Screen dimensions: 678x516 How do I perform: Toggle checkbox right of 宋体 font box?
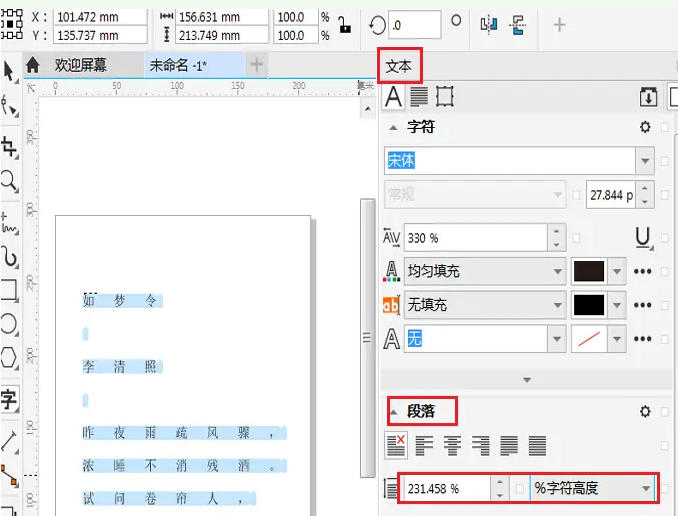tap(665, 161)
